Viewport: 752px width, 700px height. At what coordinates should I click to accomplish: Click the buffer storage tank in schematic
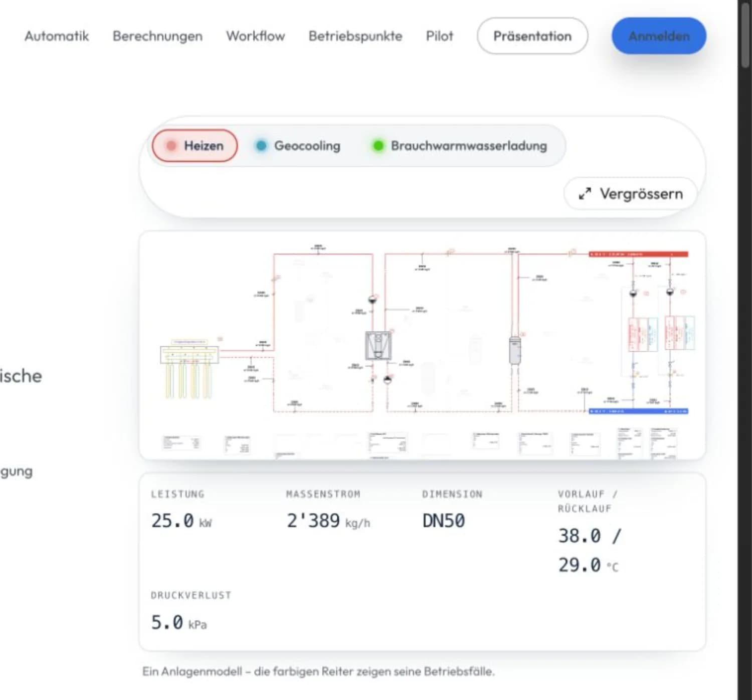(x=515, y=350)
